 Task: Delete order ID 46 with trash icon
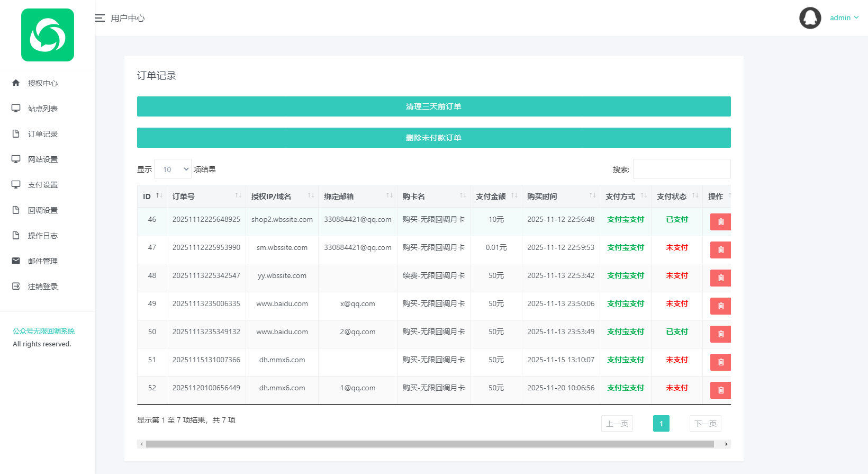[720, 222]
